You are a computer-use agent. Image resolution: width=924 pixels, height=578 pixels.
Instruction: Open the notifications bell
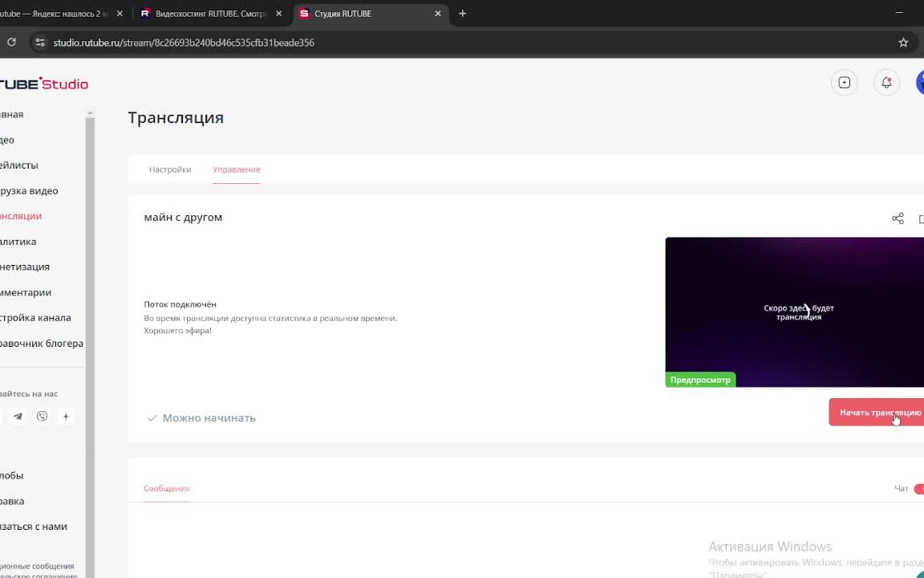(x=886, y=83)
